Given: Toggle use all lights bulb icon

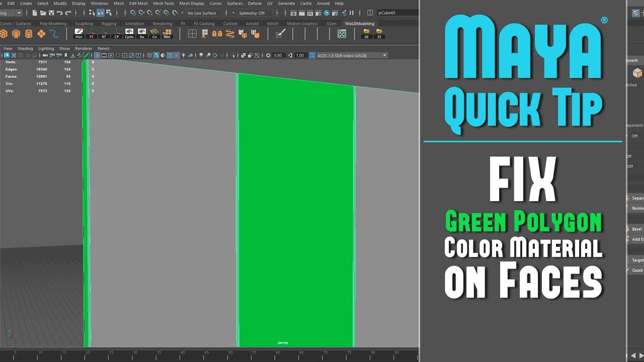Looking at the screenshot, I should tap(183, 55).
